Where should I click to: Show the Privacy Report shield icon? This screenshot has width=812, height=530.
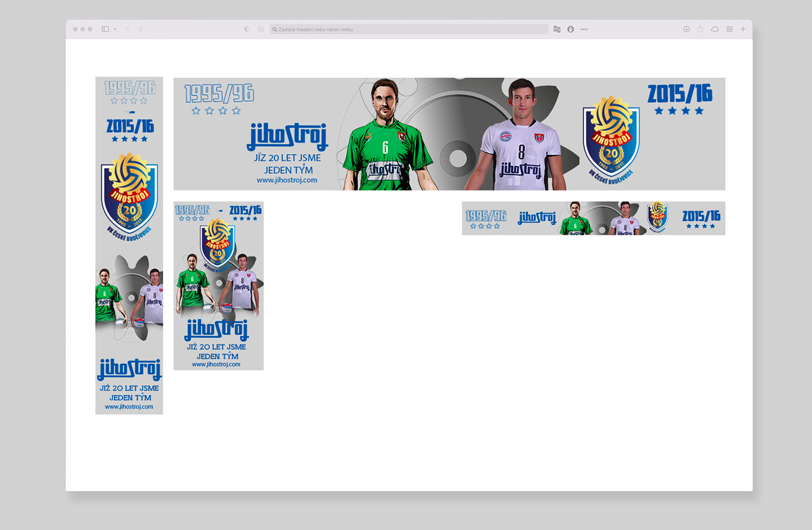(247, 29)
